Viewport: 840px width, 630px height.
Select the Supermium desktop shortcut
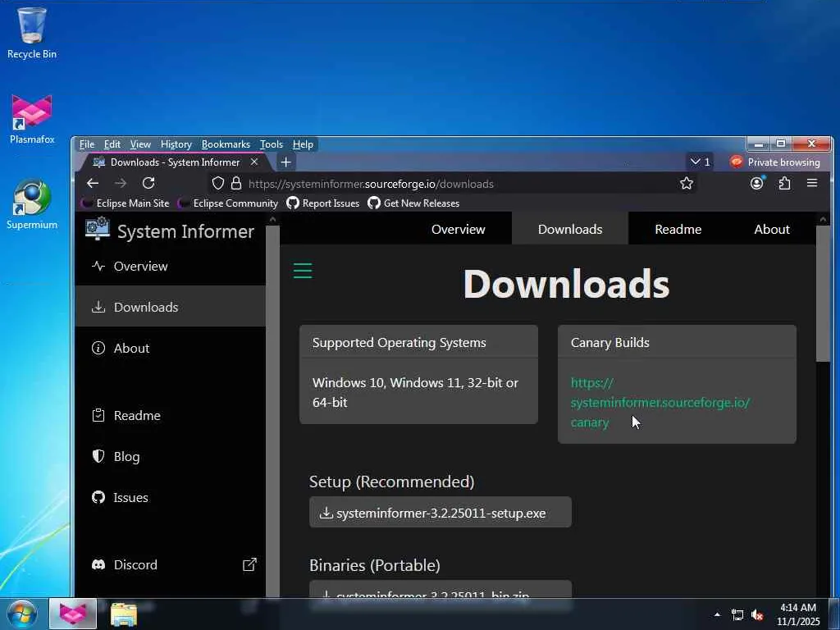pos(32,204)
